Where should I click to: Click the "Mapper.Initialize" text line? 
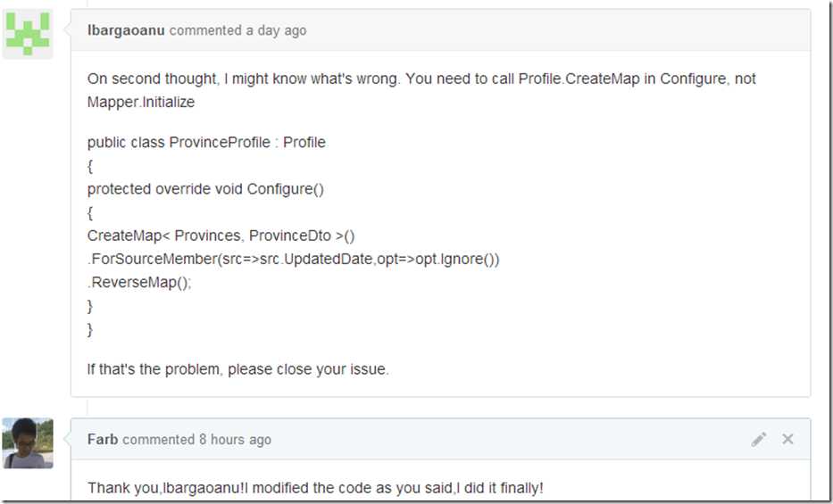pyautogui.click(x=141, y=102)
